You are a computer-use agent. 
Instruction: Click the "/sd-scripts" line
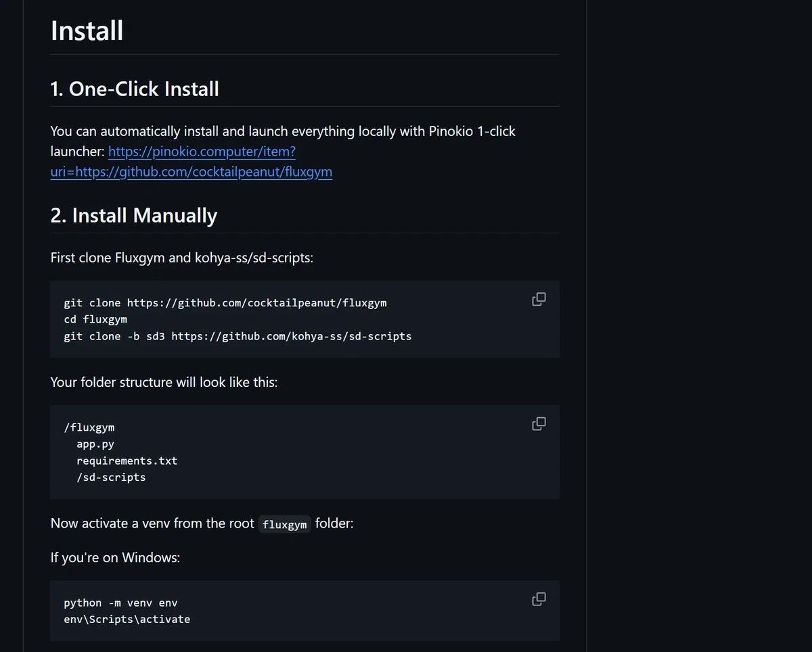point(111,478)
